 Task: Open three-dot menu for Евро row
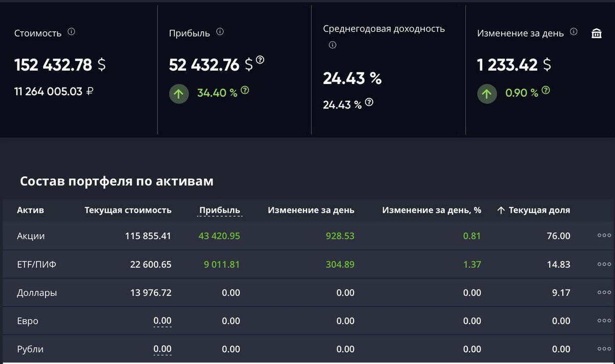[x=604, y=321]
